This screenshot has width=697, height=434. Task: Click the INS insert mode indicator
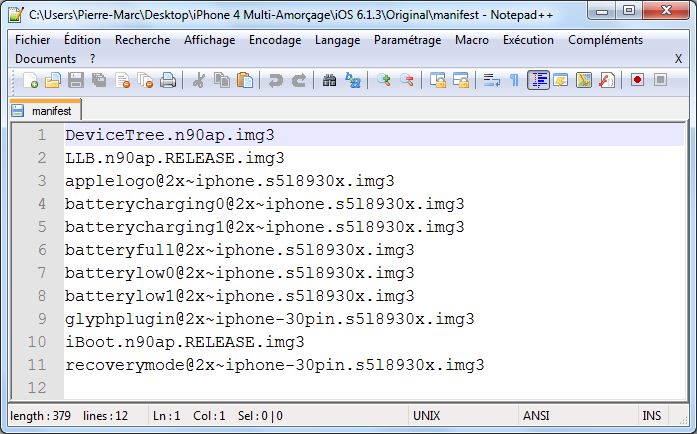pos(652,416)
